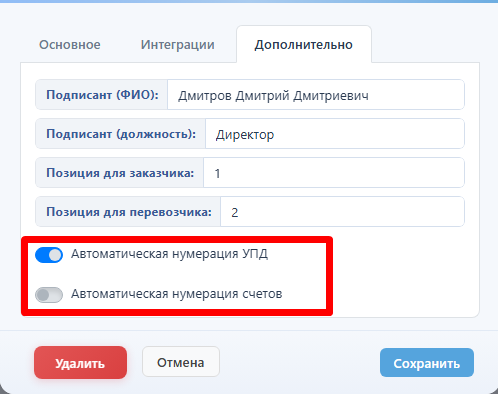
Task: Click the label Подписант (должность):
Action: [x=121, y=134]
